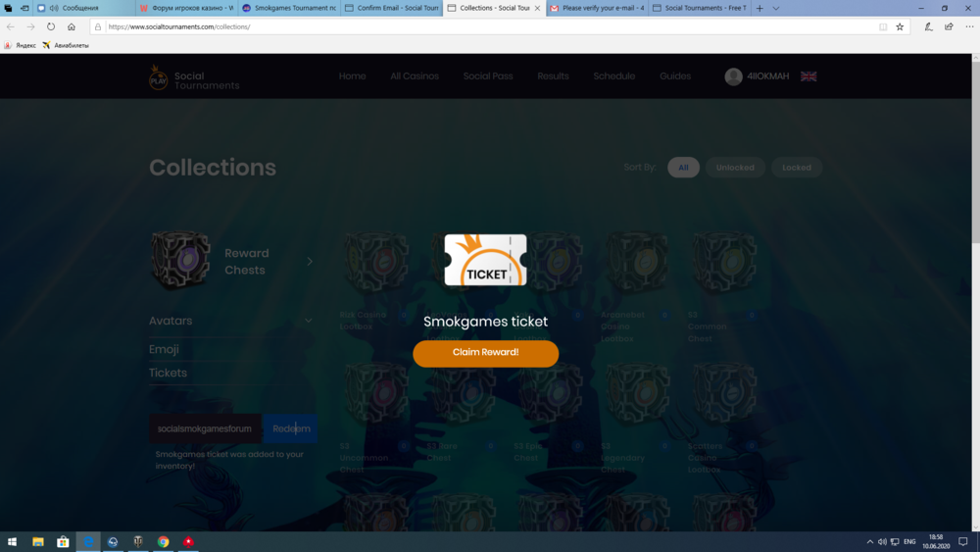The height and width of the screenshot is (552, 980).
Task: Open the Windows Start menu
Action: click(12, 542)
